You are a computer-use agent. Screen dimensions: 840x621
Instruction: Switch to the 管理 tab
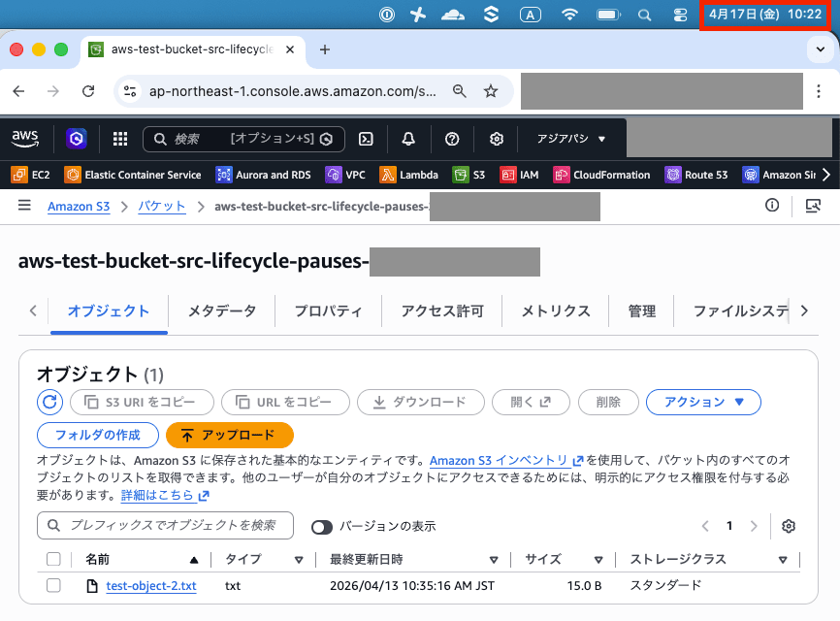click(x=640, y=310)
